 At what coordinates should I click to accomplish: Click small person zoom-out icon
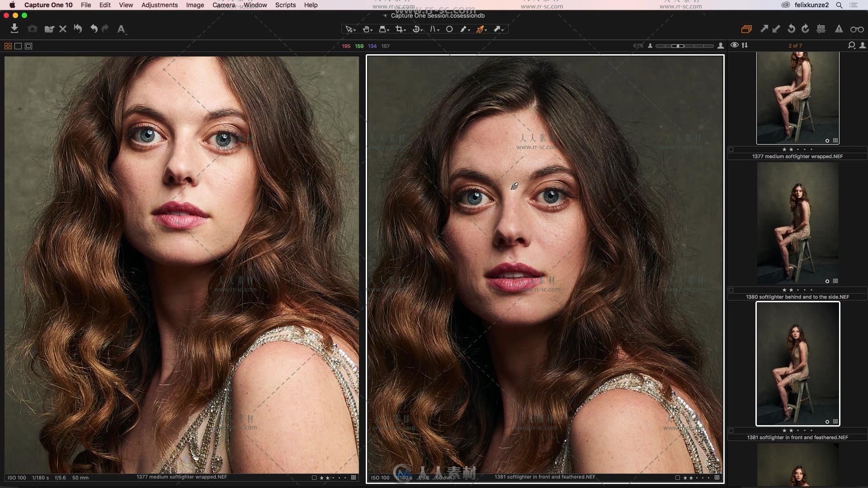coord(650,46)
